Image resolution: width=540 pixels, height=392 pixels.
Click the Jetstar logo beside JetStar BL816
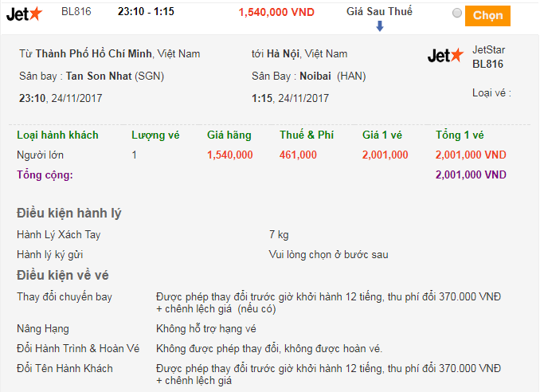coord(445,56)
